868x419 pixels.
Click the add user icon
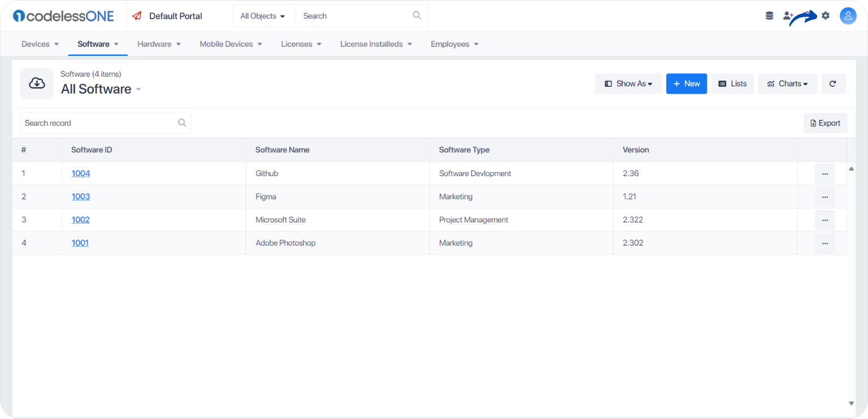coord(788,16)
